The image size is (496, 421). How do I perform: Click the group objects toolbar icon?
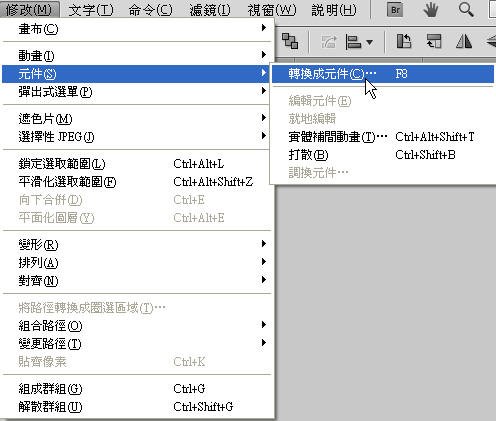tap(290, 42)
